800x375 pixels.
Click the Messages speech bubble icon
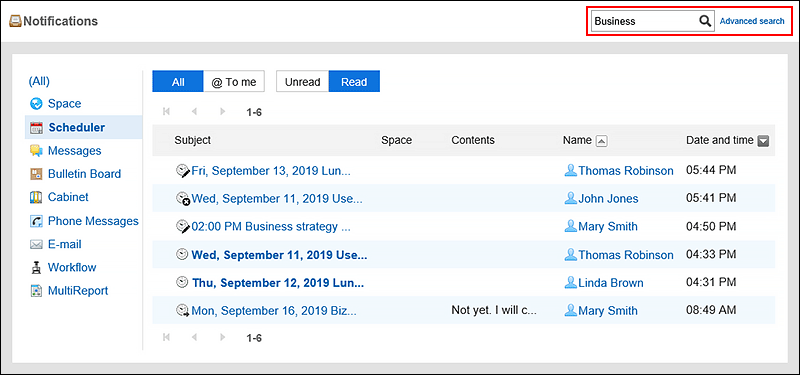pyautogui.click(x=36, y=151)
